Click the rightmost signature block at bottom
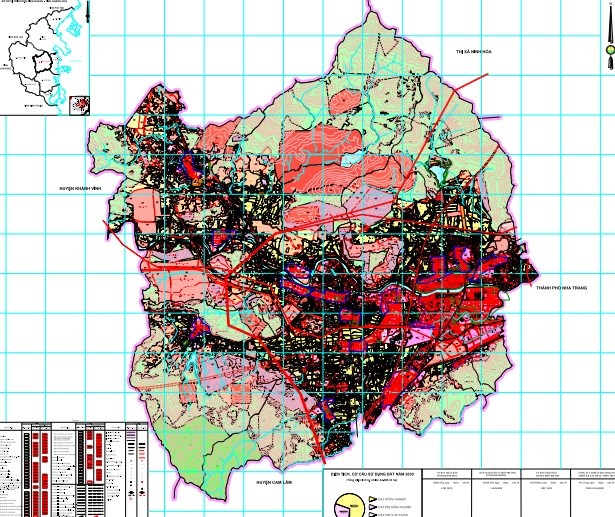Viewport: 615px width, 517px height. click(x=592, y=492)
